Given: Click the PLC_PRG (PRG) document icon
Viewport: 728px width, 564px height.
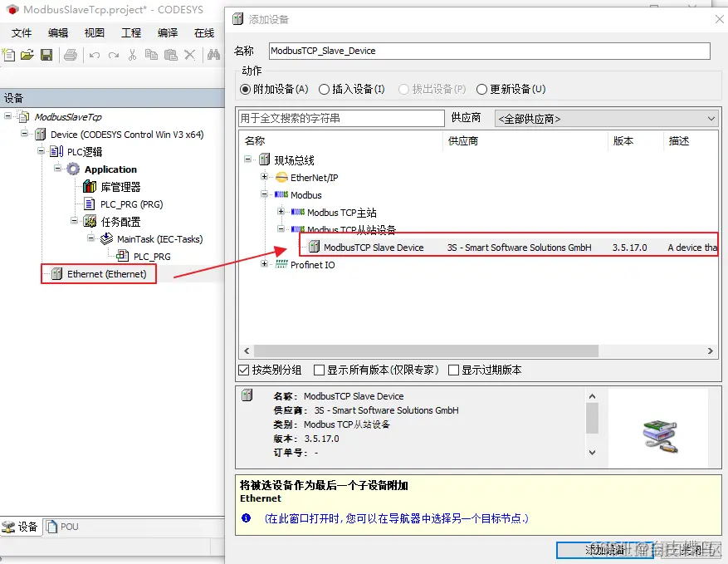Looking at the screenshot, I should pyautogui.click(x=90, y=204).
